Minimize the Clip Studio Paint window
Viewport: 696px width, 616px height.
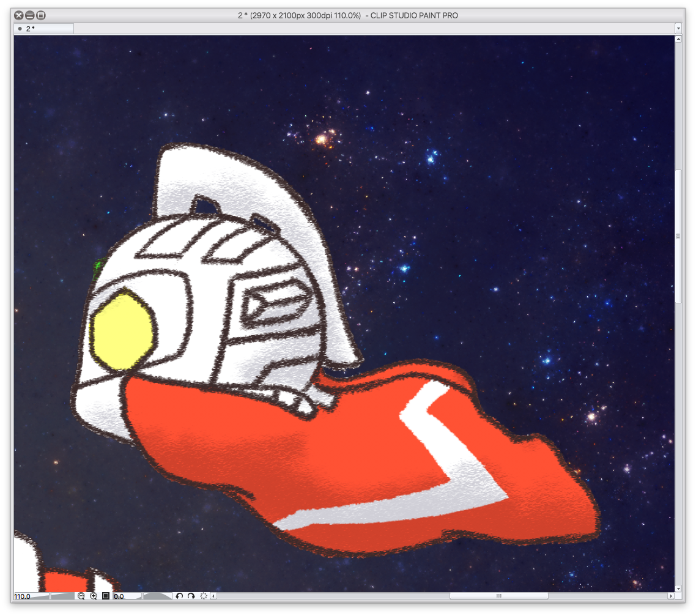(30, 15)
